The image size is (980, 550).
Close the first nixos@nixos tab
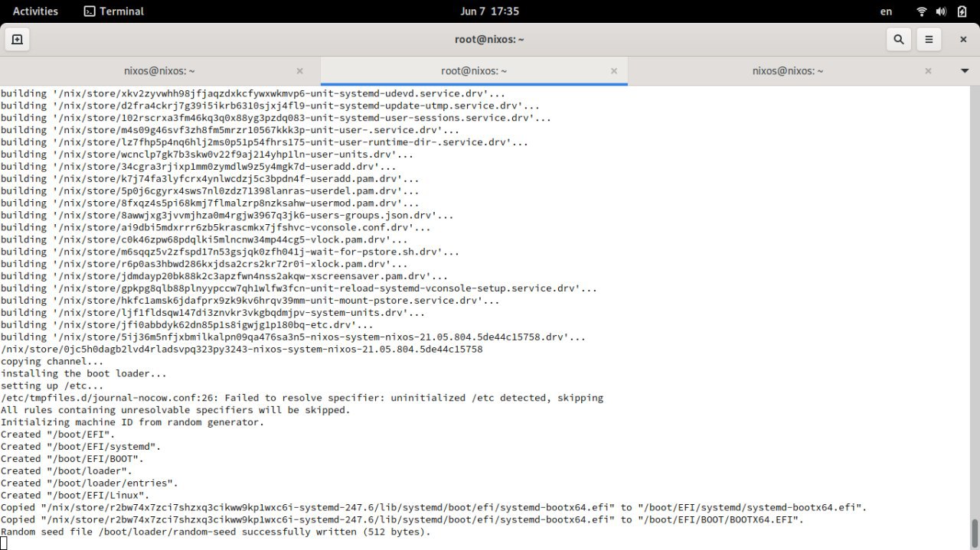[x=299, y=70]
